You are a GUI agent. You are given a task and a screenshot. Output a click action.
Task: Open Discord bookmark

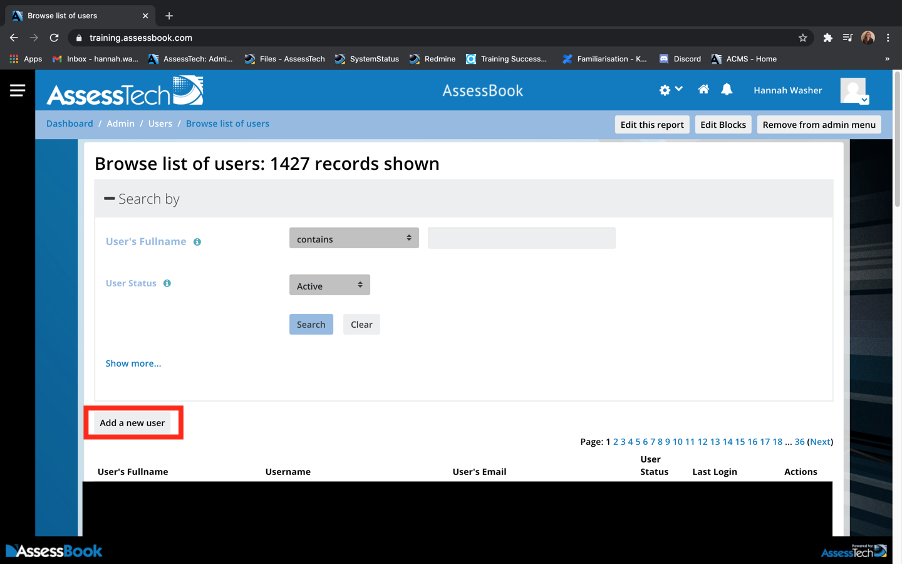[x=680, y=59]
